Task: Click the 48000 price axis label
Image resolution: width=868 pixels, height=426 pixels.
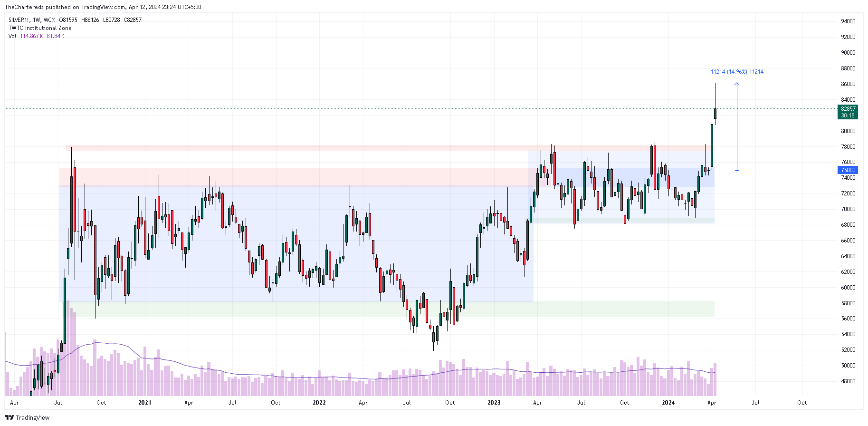Action: point(848,381)
